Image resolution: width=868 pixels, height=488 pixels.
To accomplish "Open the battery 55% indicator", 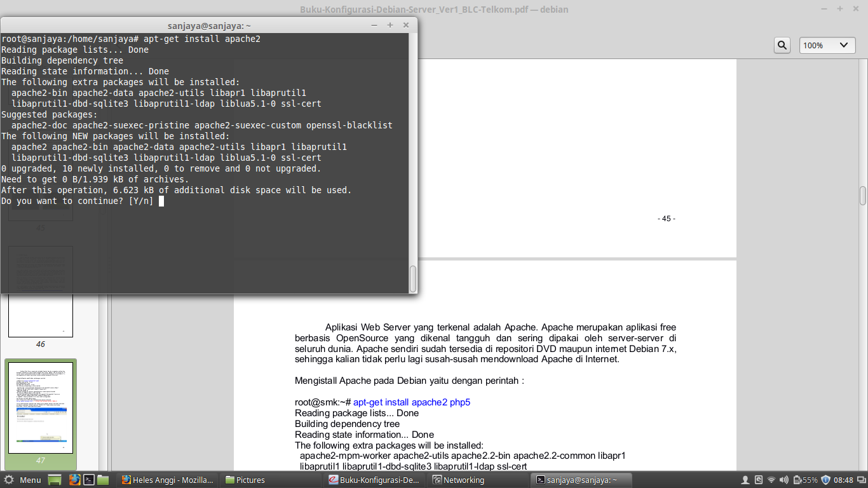I will coord(804,480).
